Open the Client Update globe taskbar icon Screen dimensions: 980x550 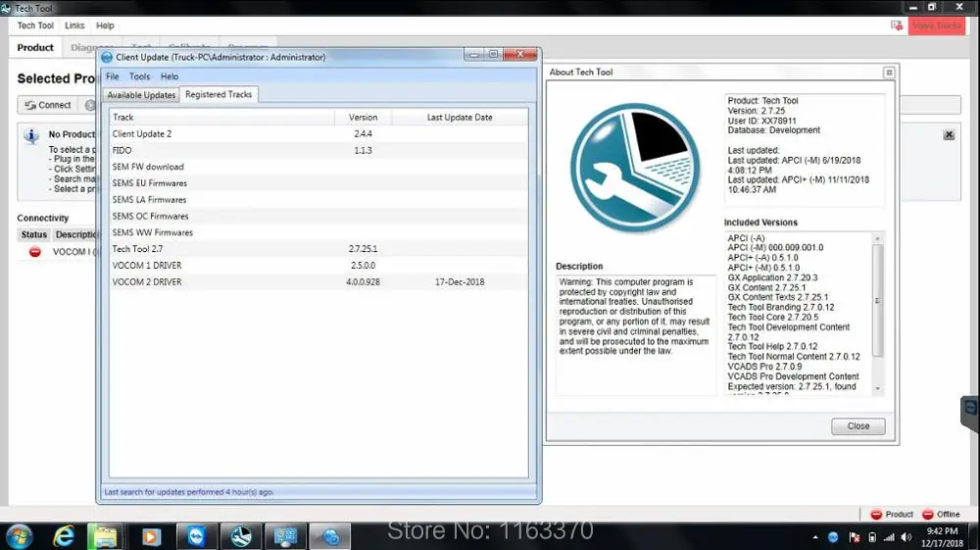pyautogui.click(x=330, y=536)
